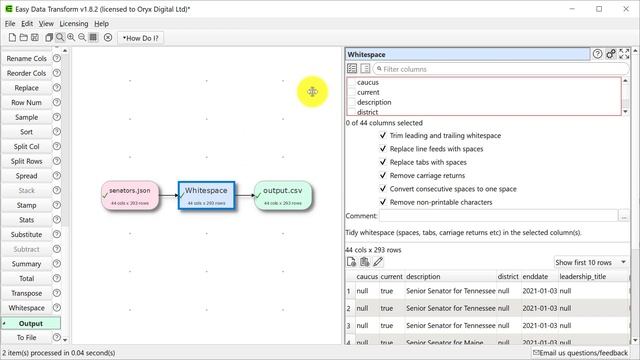This screenshot has width=640, height=360.
Task: Create a new file via toolbar icon
Action: click(12, 38)
